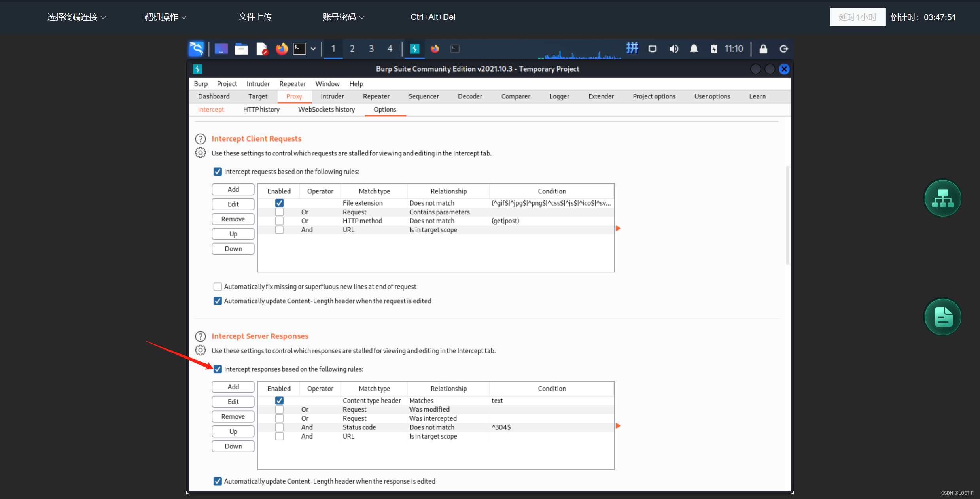Toggle auto update Content-Length for response

click(218, 481)
